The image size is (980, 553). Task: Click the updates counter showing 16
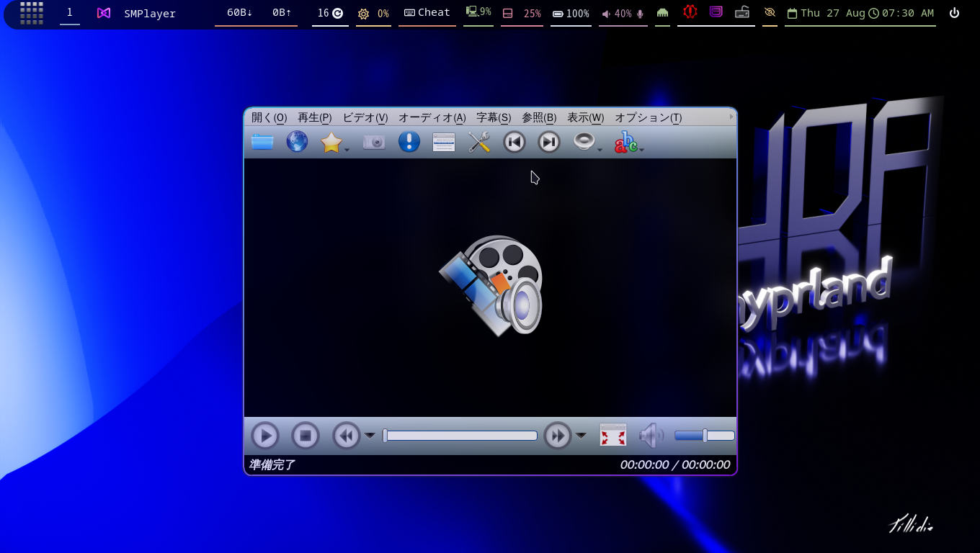(330, 13)
